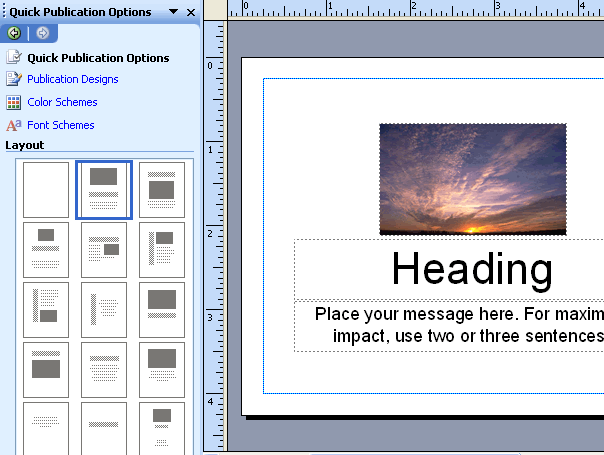
Task: Click the Quick Publication Options page icon
Action: pos(14,57)
